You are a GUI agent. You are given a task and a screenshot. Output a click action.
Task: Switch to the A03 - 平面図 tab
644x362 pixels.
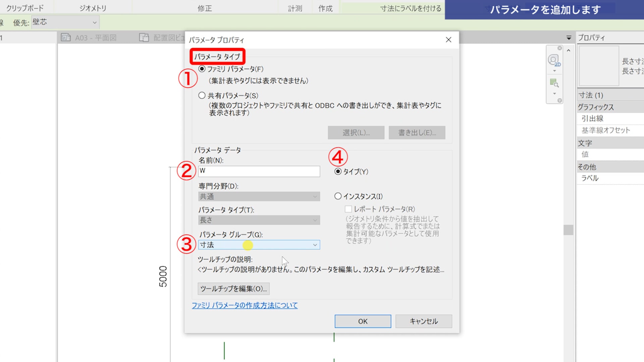click(96, 38)
